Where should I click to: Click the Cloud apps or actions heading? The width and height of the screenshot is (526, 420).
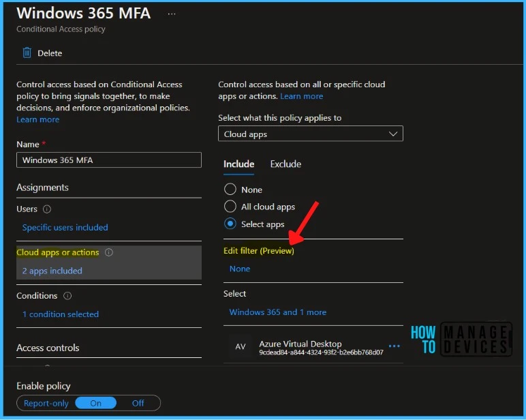click(x=58, y=252)
